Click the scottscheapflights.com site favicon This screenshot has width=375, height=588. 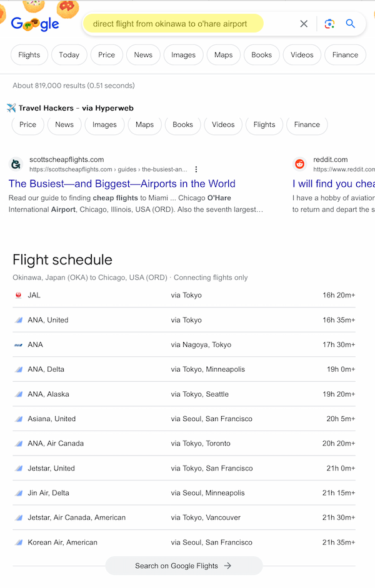point(16,164)
